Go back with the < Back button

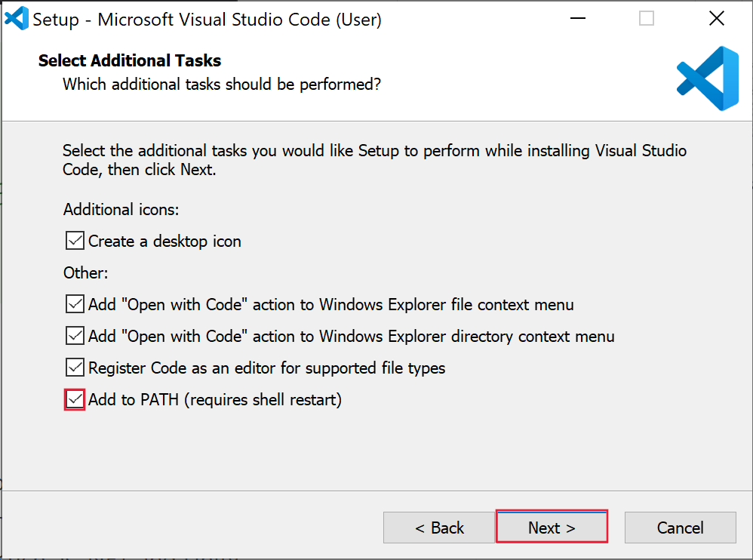439,528
